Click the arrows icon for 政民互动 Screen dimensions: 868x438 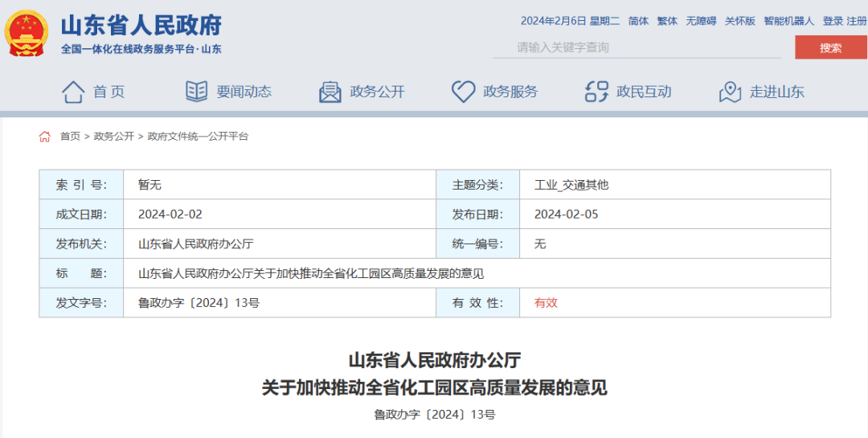[596, 92]
